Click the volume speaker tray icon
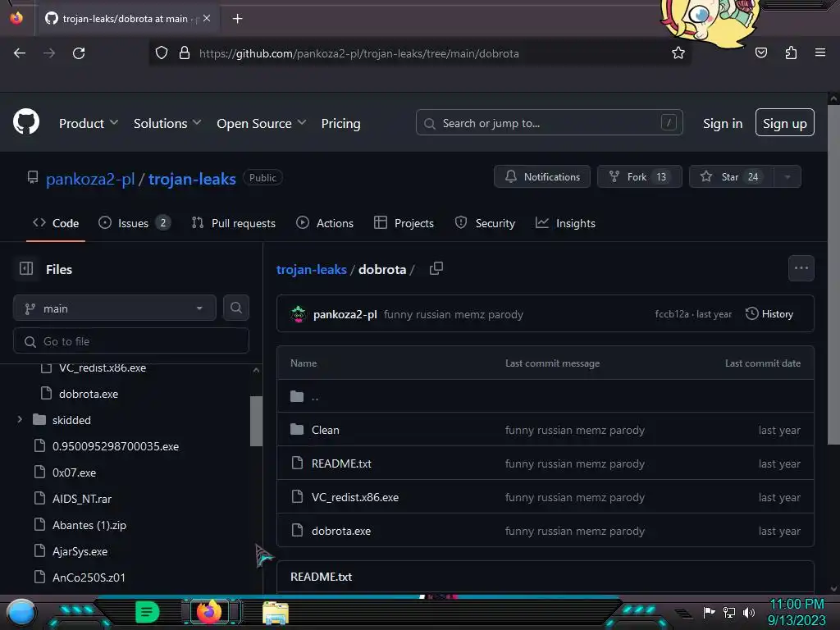Image resolution: width=840 pixels, height=630 pixels. [x=749, y=612]
